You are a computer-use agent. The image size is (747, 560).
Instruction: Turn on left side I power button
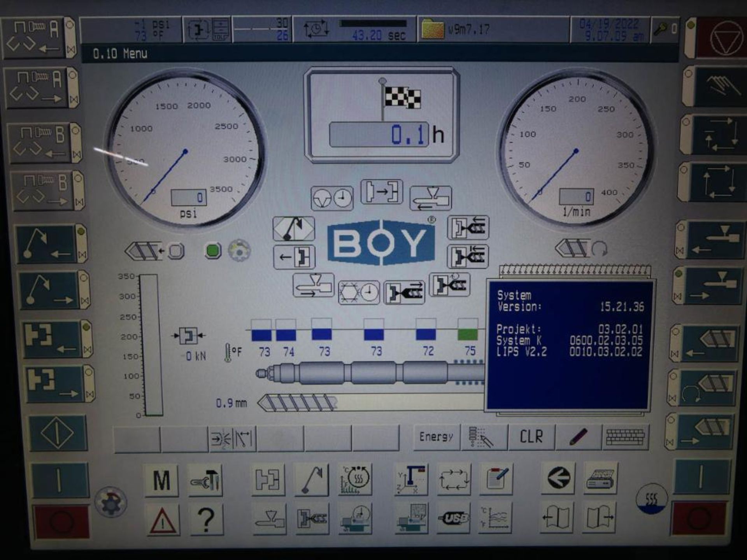(x=60, y=480)
